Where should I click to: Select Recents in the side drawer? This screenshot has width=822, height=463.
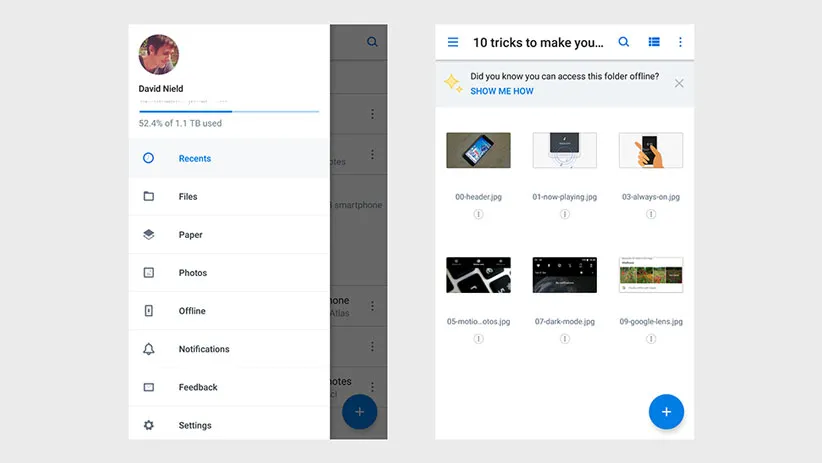pyautogui.click(x=194, y=158)
